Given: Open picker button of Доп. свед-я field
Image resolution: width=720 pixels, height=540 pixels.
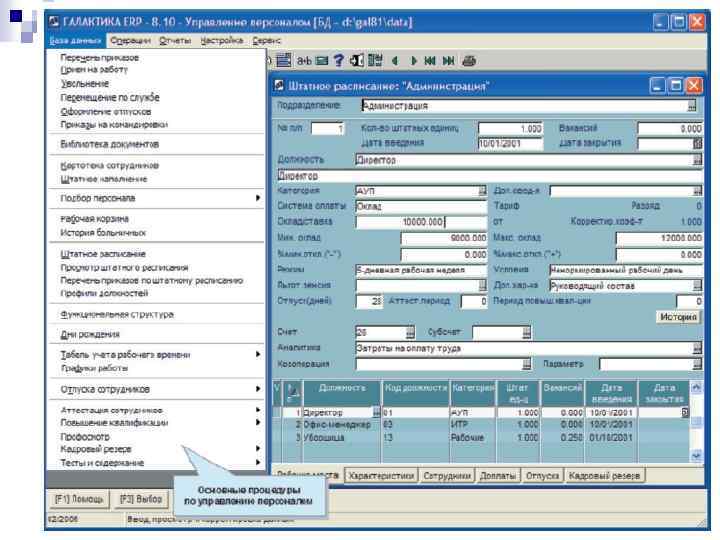Looking at the screenshot, I should coord(698,191).
